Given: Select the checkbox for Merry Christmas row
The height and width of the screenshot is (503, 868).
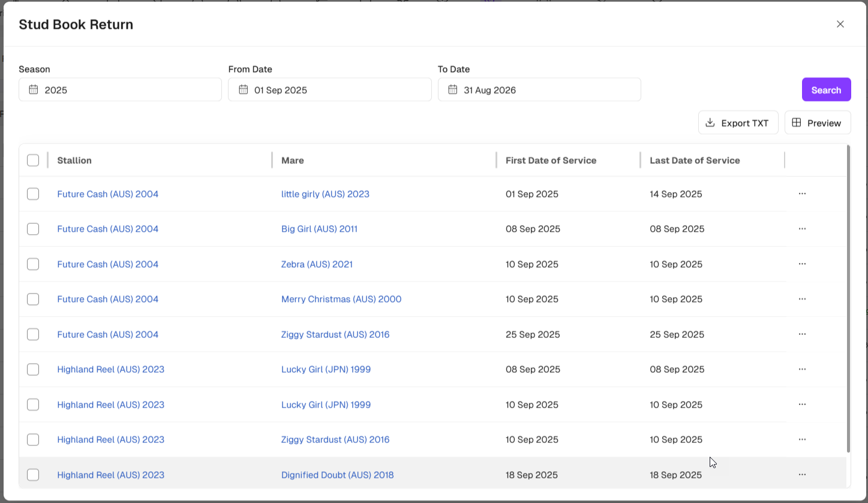Looking at the screenshot, I should 33,299.
